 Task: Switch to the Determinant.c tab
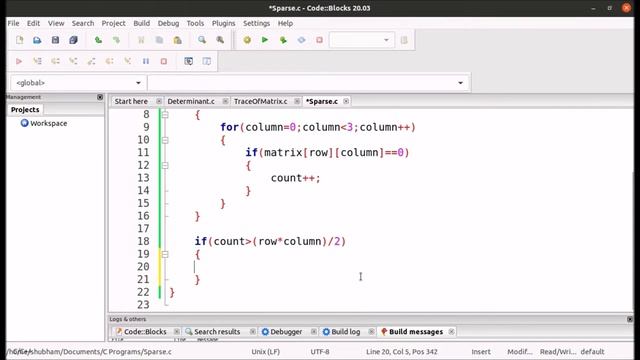tap(191, 101)
